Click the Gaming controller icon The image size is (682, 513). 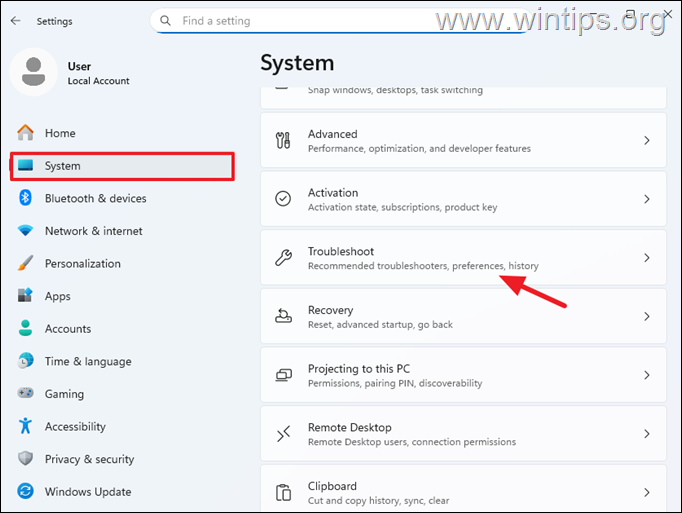[x=25, y=393]
